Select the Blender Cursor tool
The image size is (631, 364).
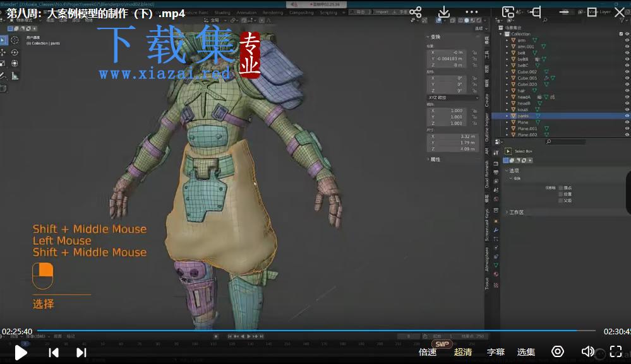tap(15, 40)
